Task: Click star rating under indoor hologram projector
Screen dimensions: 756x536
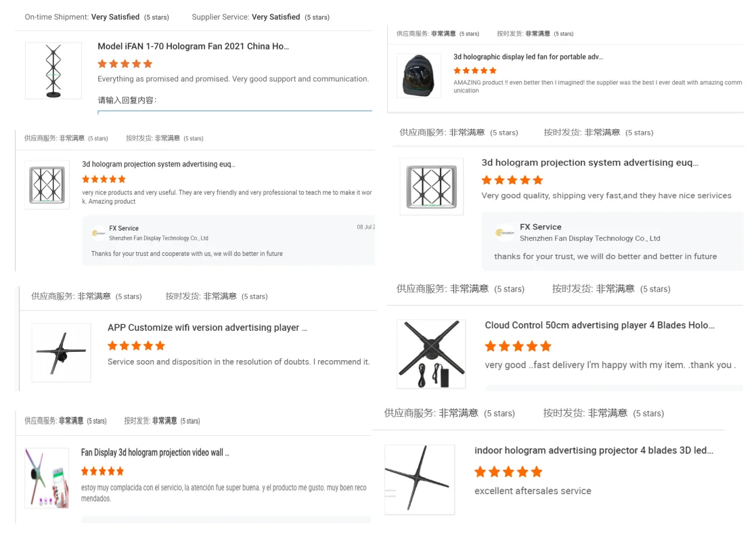Action: [x=508, y=472]
